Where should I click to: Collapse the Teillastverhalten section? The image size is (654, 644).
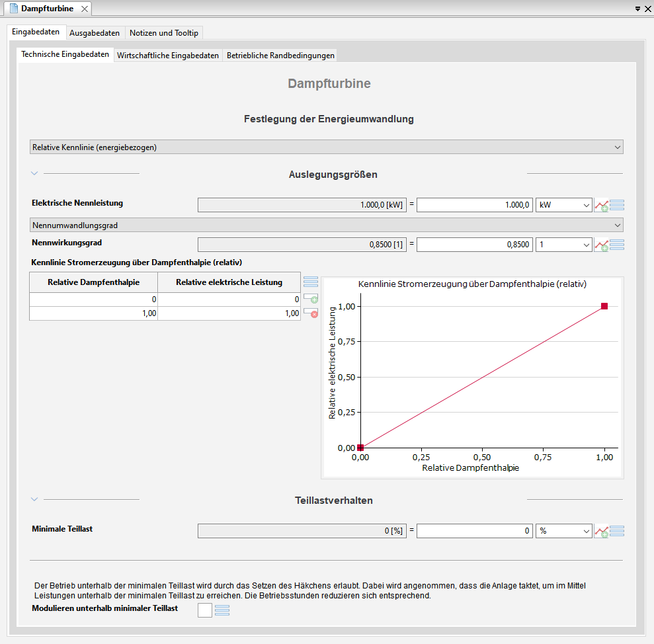tap(34, 499)
